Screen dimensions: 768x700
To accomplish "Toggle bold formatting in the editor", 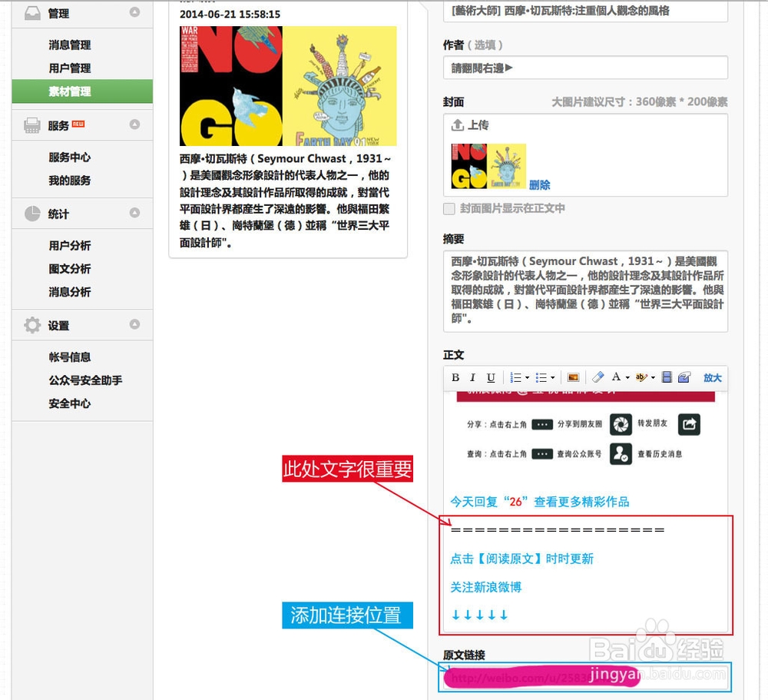I will (x=455, y=377).
